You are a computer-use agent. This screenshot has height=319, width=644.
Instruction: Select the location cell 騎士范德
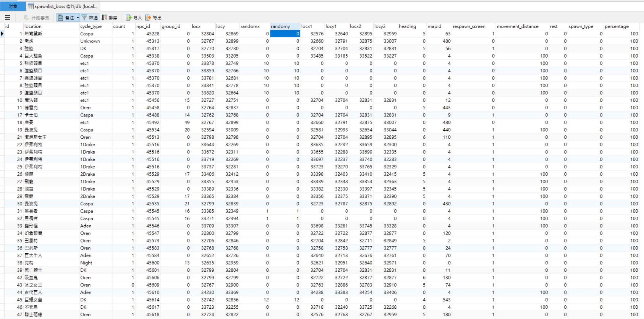51,315
